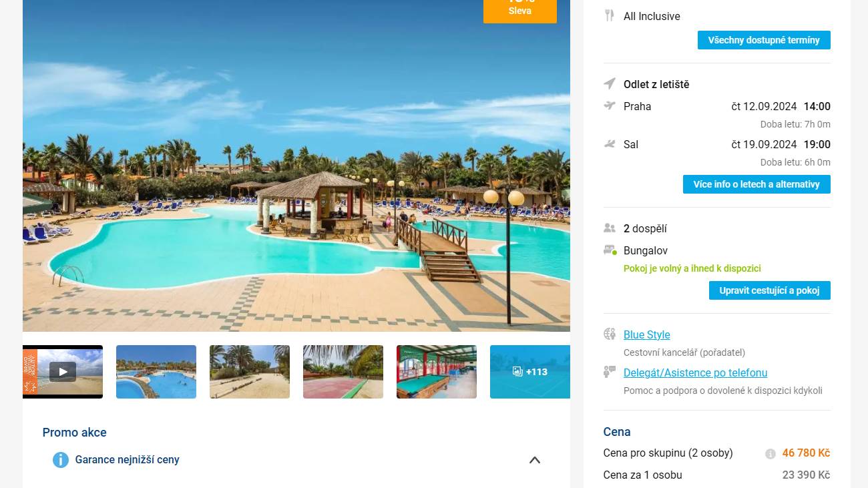Click Všechny dostupné termíny button

[x=764, y=40]
